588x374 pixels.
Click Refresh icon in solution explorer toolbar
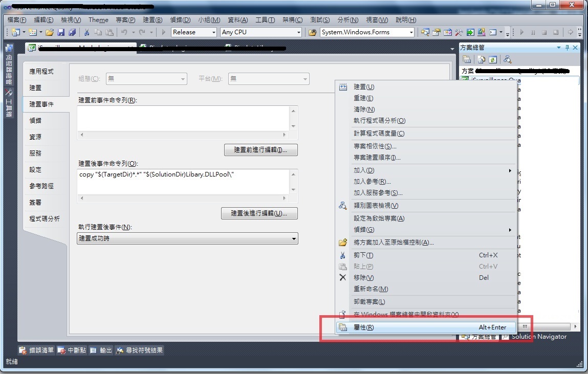(492, 59)
